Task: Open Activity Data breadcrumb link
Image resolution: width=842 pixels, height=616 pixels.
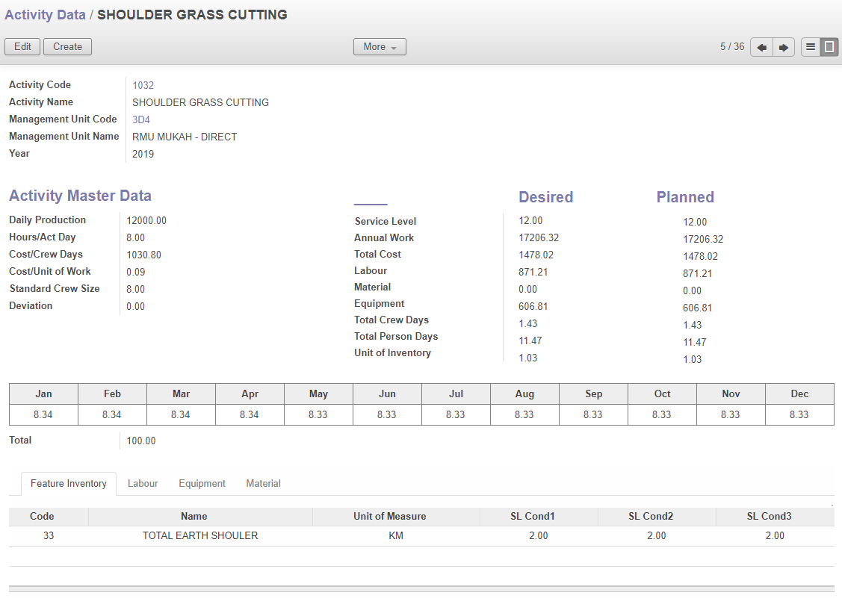Action: [x=45, y=15]
